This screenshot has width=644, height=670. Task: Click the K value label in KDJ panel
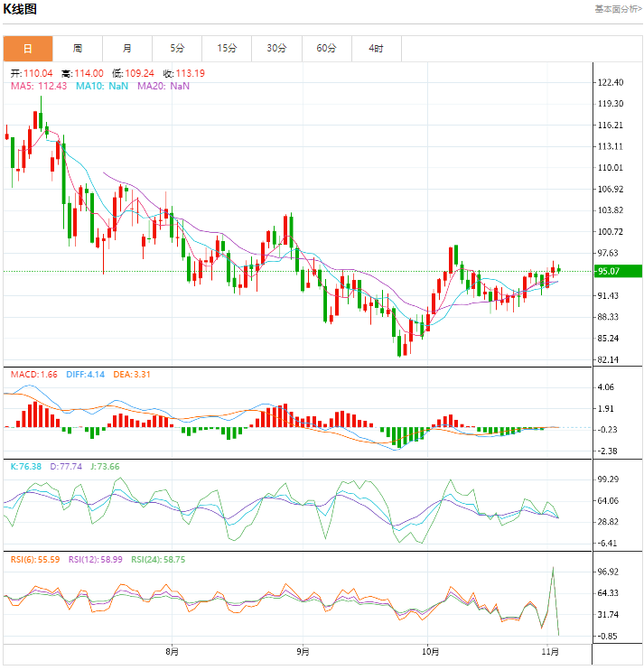25,467
